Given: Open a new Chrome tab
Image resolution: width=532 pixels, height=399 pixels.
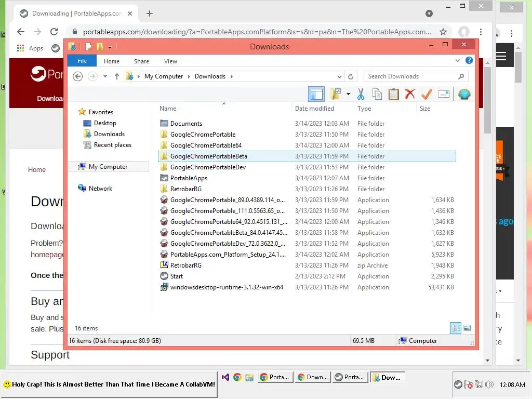Looking at the screenshot, I should pos(149,14).
